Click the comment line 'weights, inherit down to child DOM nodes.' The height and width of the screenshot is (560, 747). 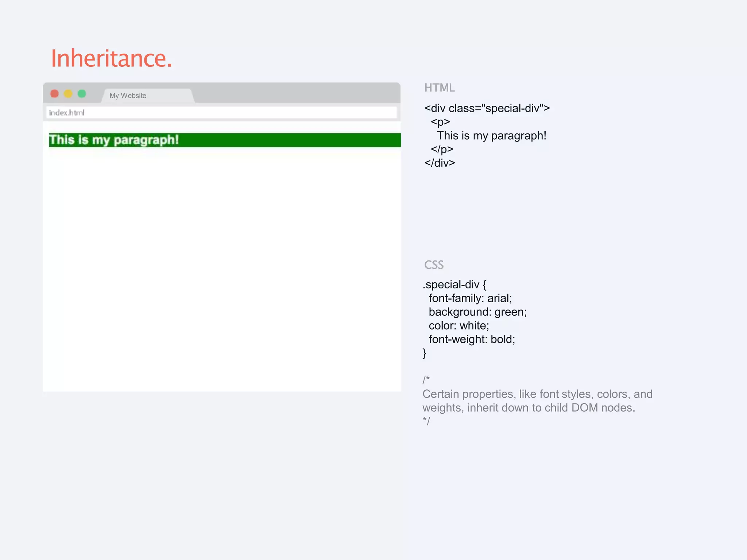(x=529, y=408)
